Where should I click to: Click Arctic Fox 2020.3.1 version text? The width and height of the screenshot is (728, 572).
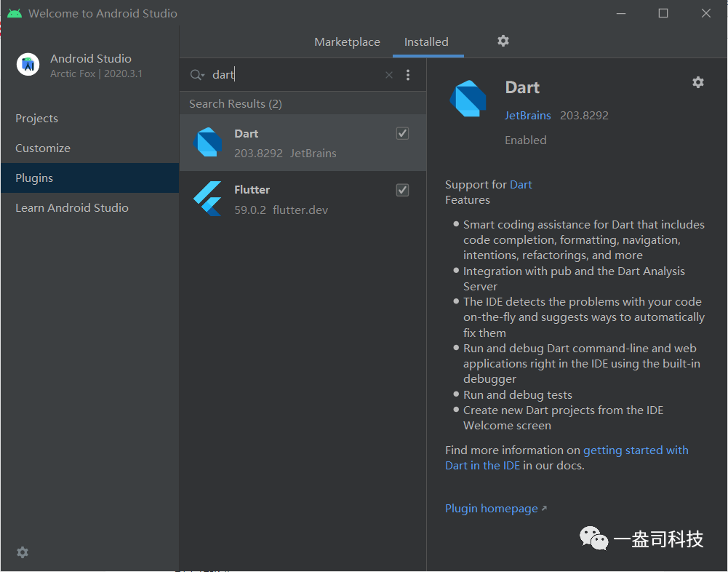[96, 74]
